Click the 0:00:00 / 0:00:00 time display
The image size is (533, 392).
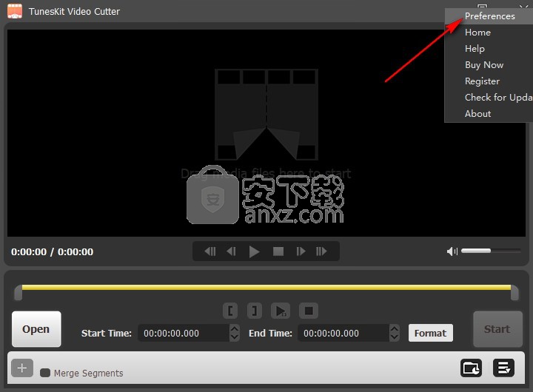coord(52,251)
